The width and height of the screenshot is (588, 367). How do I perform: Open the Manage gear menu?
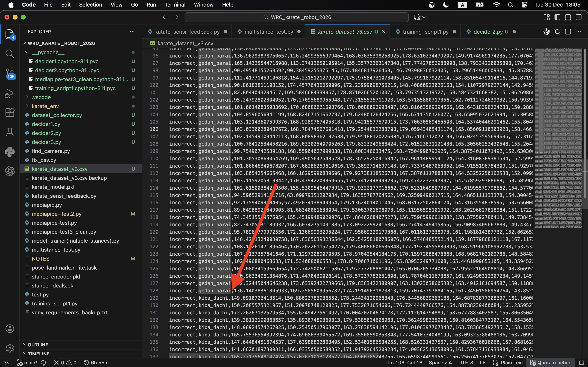10,348
